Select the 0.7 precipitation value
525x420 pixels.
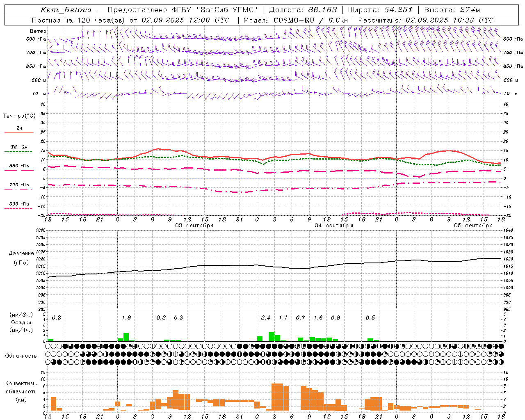click(x=301, y=318)
